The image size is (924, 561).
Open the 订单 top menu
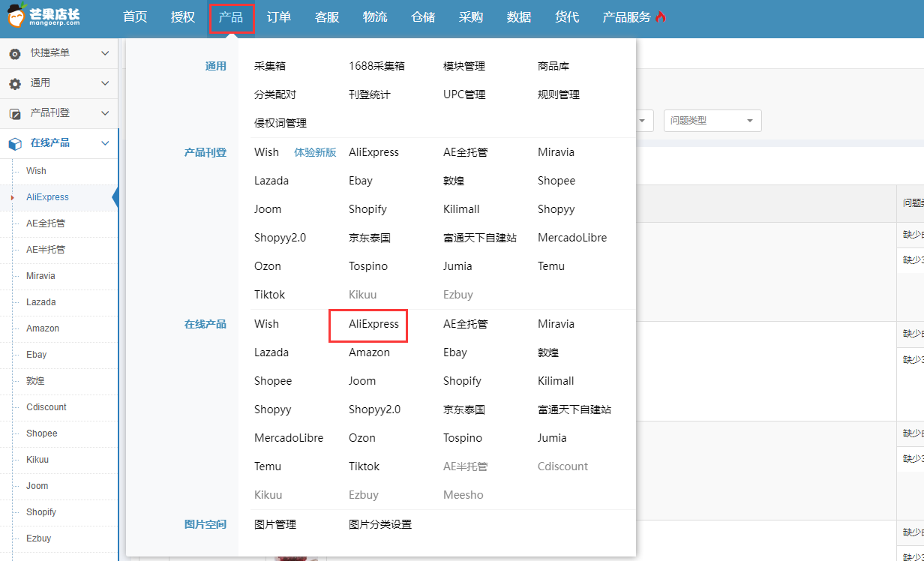(x=279, y=17)
